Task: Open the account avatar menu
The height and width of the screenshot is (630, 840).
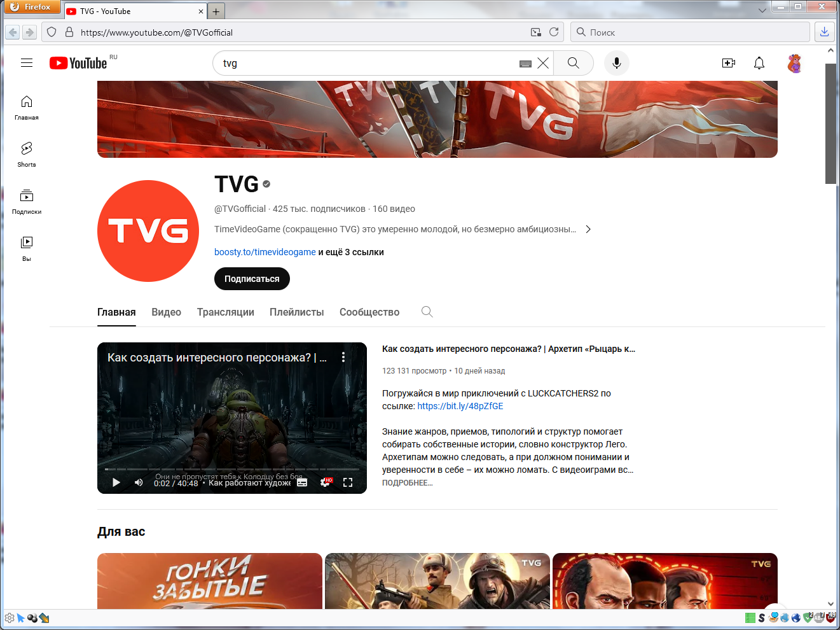Action: (795, 63)
